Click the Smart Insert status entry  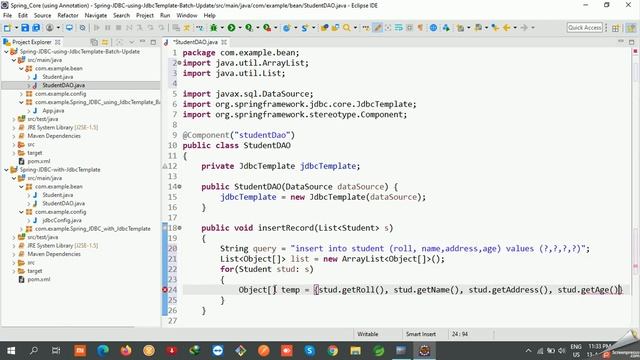pos(421,334)
